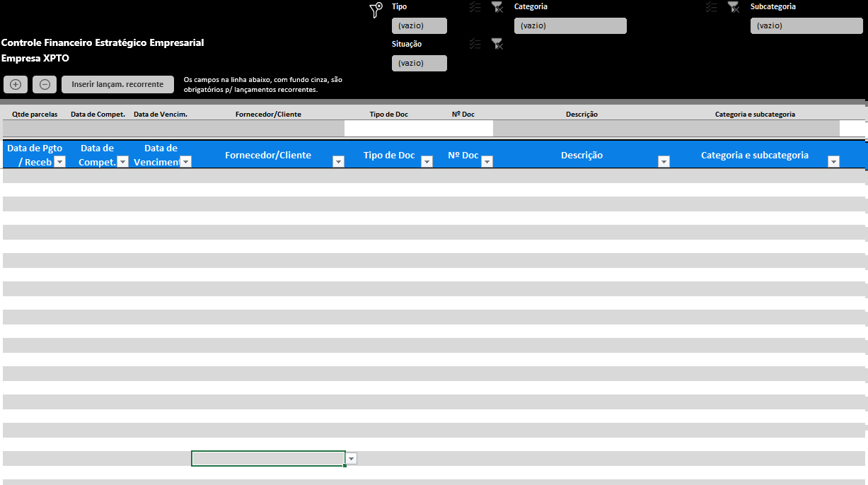Open the Fornecedor/Cliente column filter dropdown
Image resolution: width=868 pixels, height=485 pixels.
pos(338,162)
